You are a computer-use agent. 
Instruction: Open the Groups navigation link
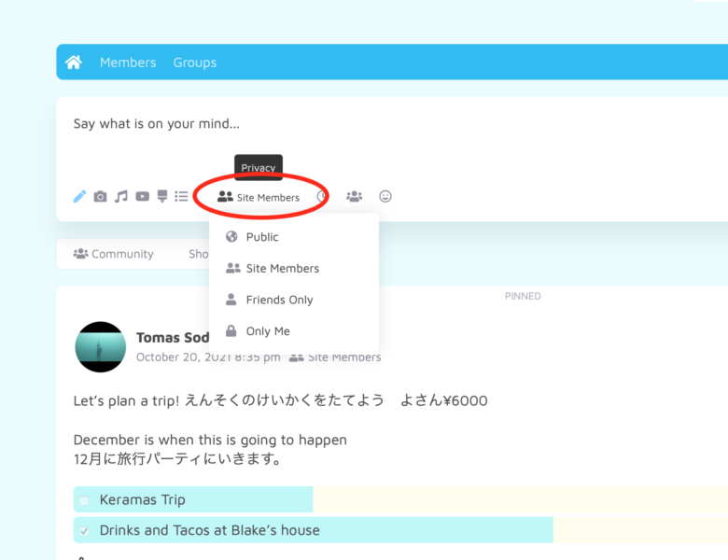pyautogui.click(x=194, y=63)
